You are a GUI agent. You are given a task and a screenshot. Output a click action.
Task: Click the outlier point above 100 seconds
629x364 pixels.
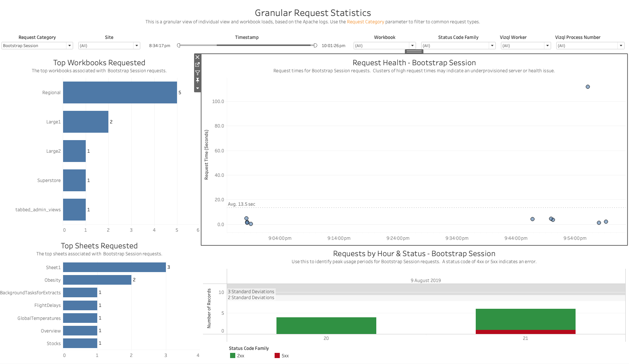[588, 87]
